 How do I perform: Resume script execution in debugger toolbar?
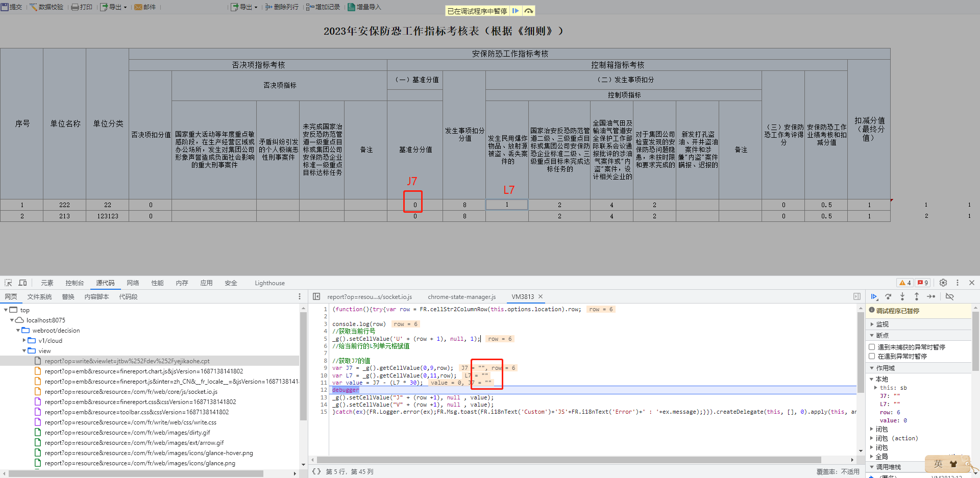pyautogui.click(x=874, y=296)
